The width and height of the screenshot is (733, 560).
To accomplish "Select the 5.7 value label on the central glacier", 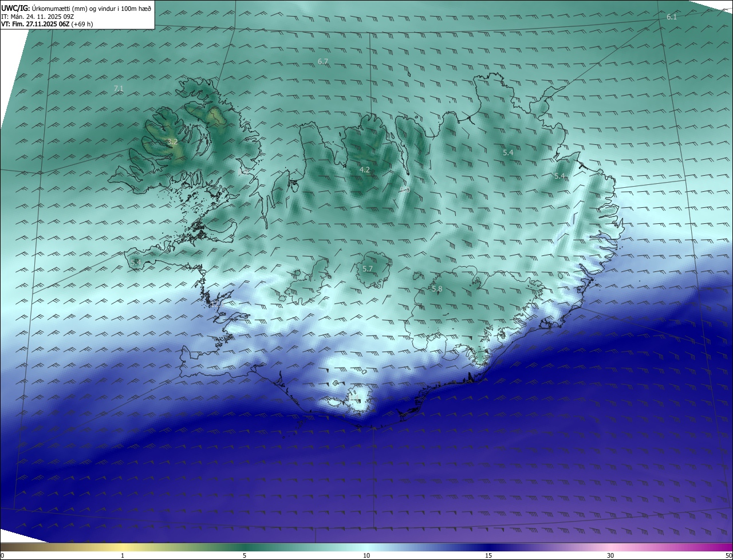I will click(368, 269).
